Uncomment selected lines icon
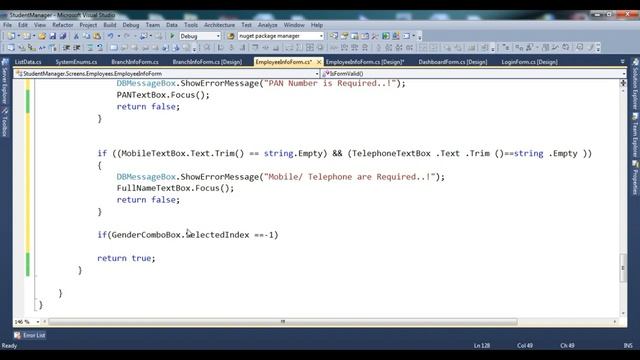Viewport: 640px width, 360px height. pyautogui.click(x=100, y=48)
